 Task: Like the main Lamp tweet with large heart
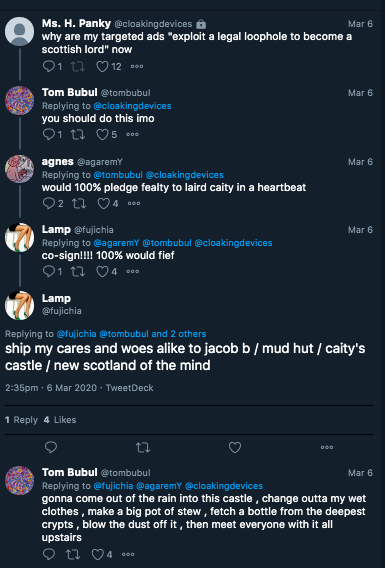click(x=235, y=447)
